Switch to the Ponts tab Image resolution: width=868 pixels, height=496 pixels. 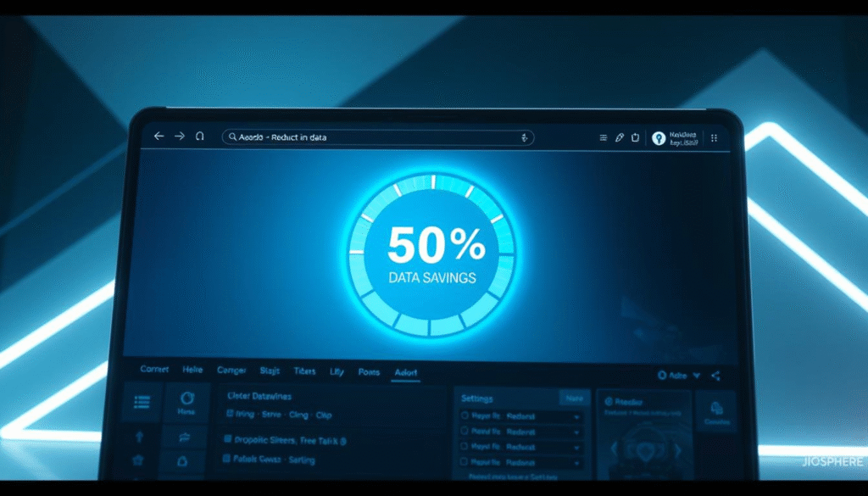369,371
